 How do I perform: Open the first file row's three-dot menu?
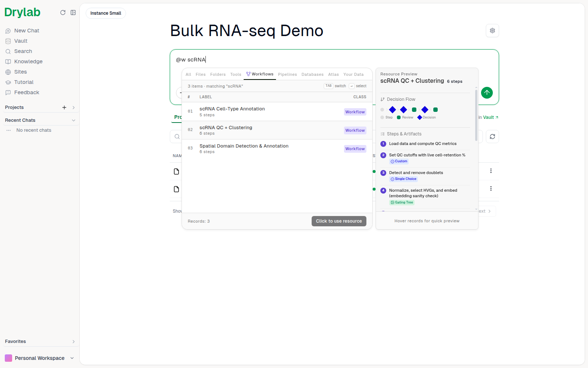(491, 171)
